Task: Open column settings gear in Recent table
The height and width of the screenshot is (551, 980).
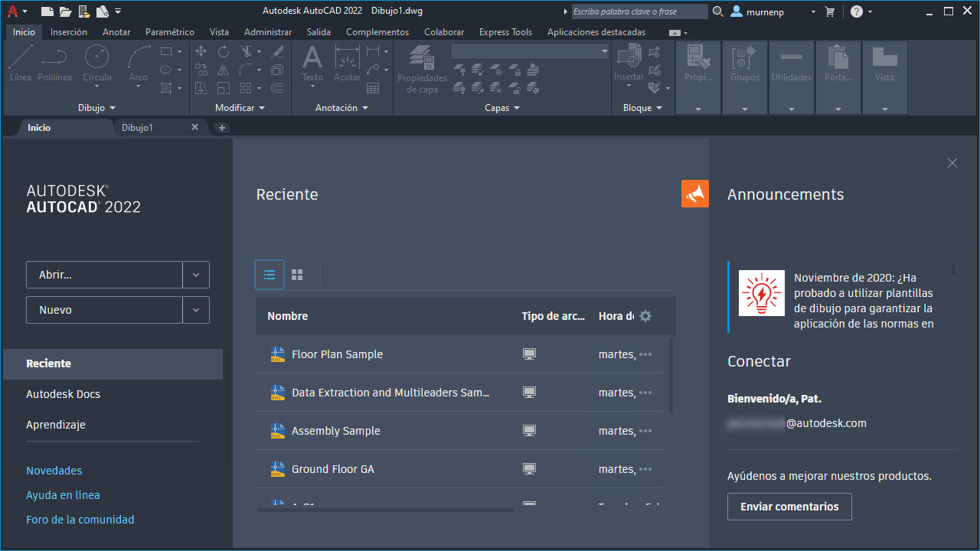Action: pyautogui.click(x=645, y=316)
